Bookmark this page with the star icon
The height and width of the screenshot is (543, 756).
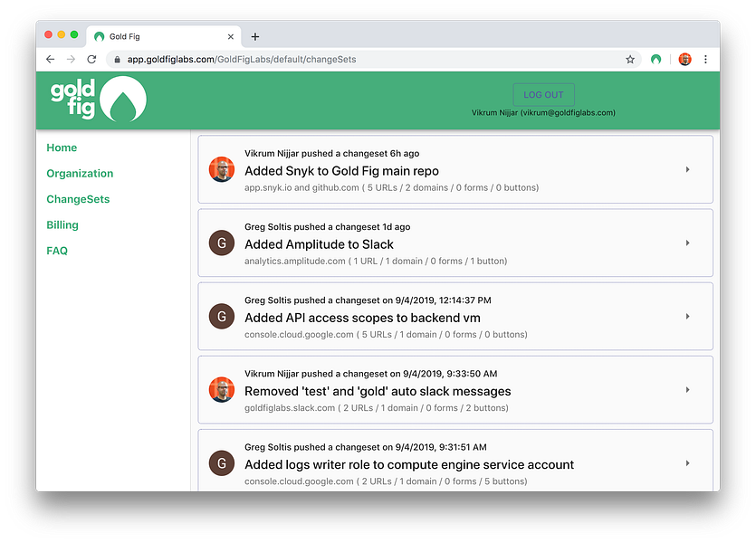tap(630, 59)
